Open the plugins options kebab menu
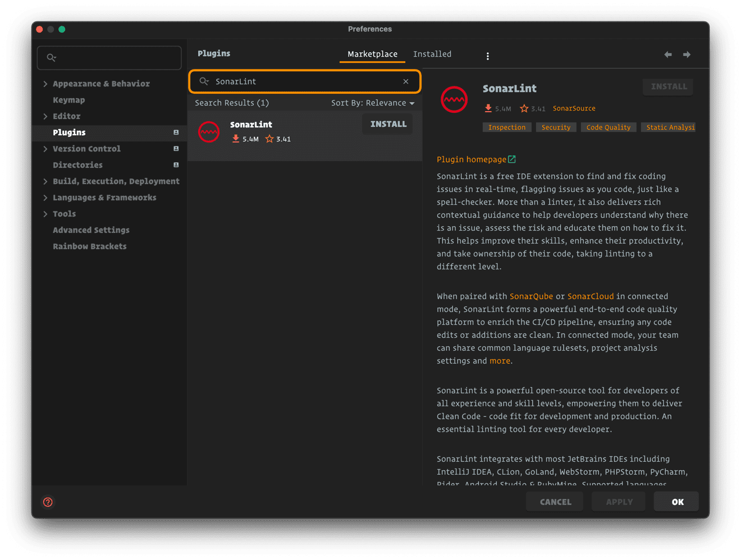741x560 pixels. [x=487, y=56]
